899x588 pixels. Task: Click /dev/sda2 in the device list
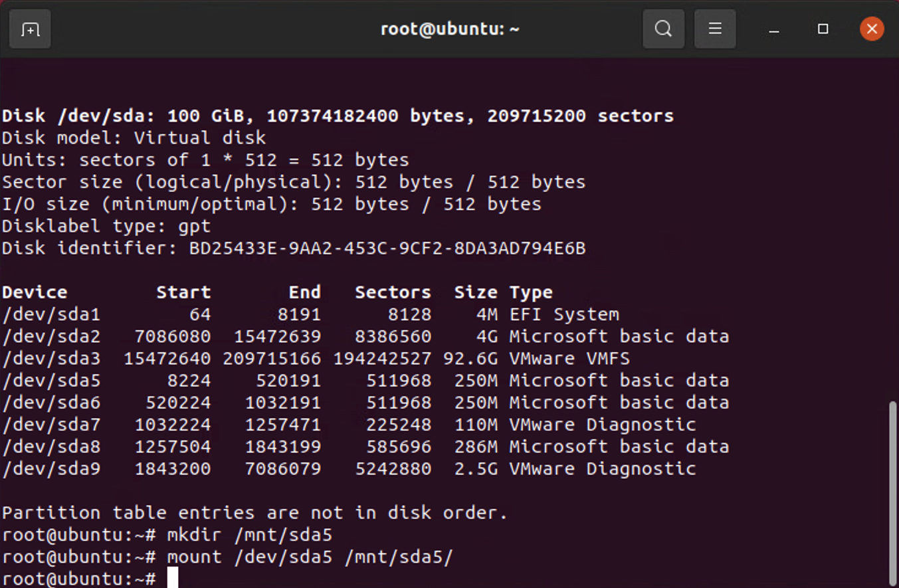51,336
